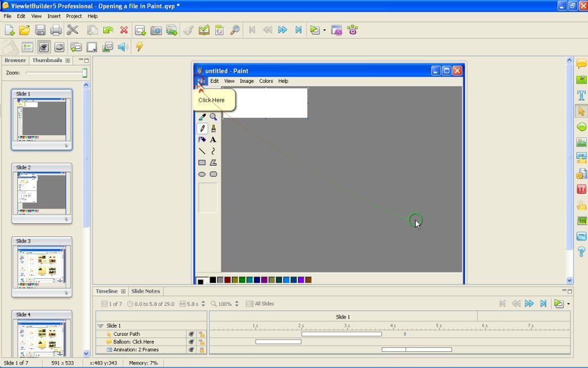588x368 pixels.
Task: Add a pause with the red pause icon
Action: point(582,189)
